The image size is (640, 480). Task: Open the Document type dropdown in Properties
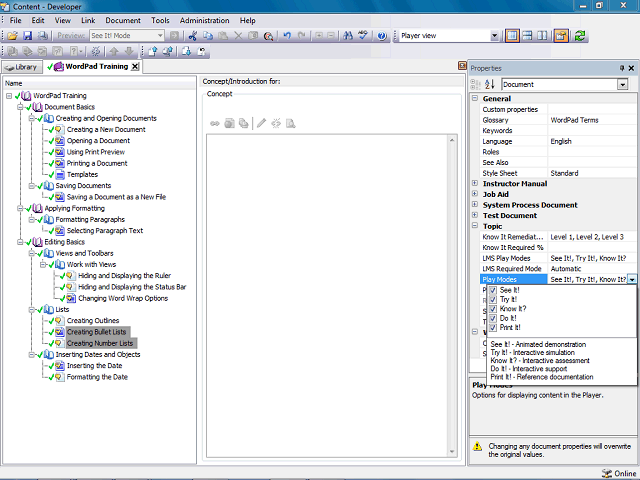pyautogui.click(x=622, y=84)
